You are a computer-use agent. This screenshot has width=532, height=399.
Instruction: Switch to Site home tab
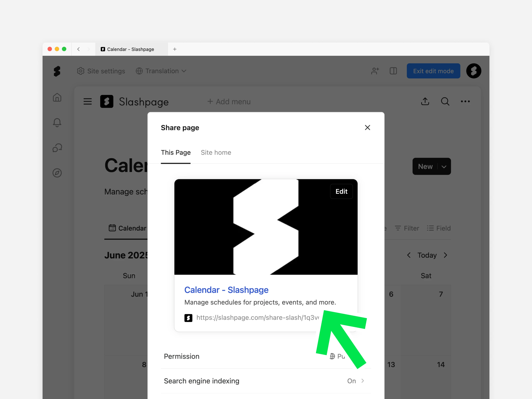(x=216, y=153)
